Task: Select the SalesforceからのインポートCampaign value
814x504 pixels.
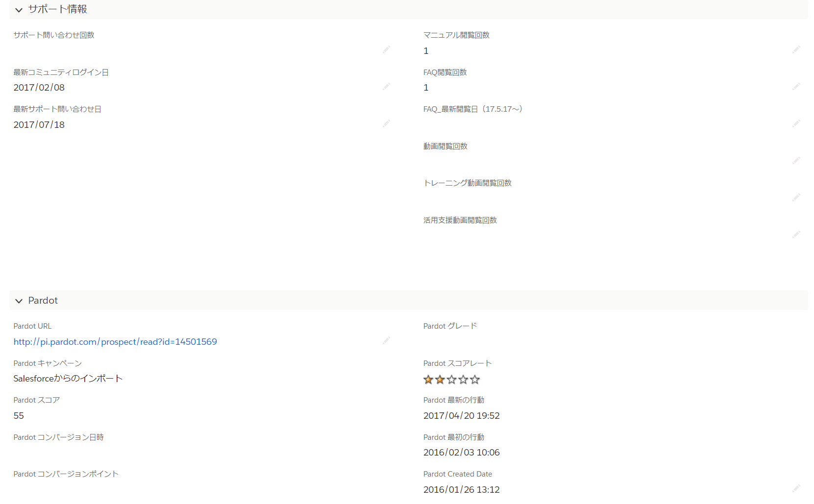Action: click(68, 379)
